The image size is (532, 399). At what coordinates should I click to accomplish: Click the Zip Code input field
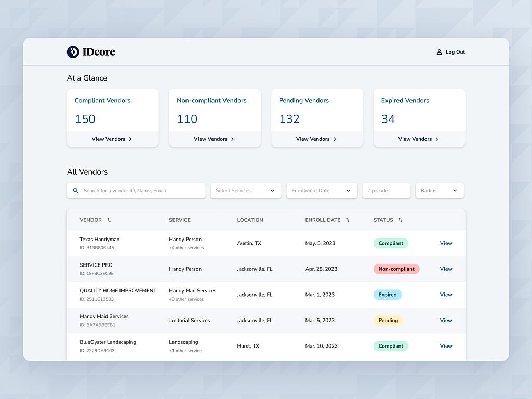(x=387, y=191)
